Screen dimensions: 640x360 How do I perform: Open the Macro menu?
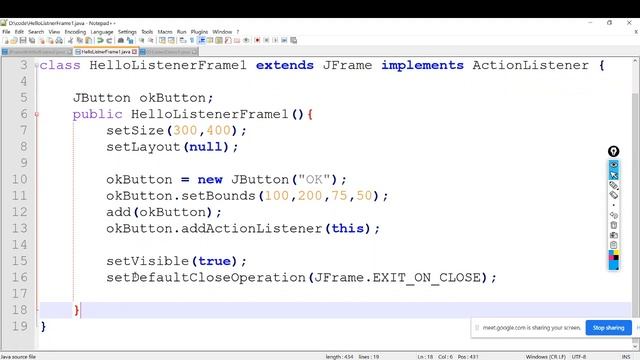(x=165, y=32)
